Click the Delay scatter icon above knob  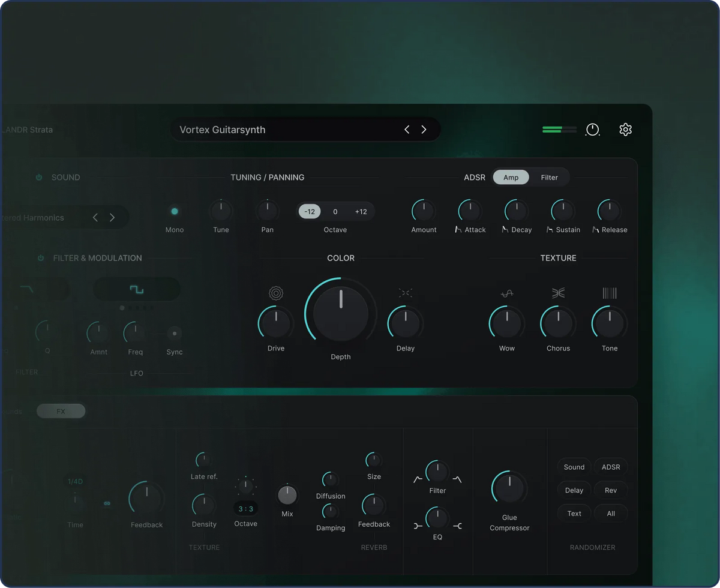(406, 293)
